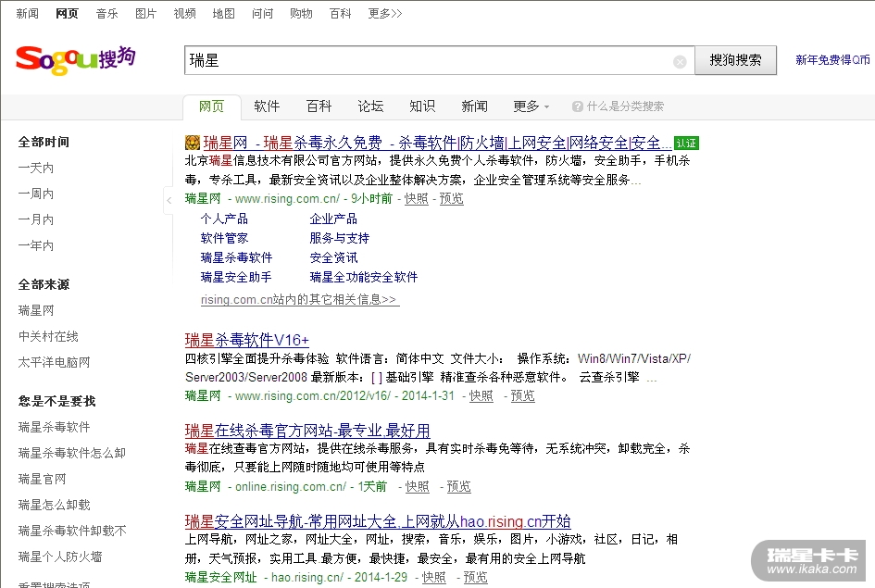Filter results to 一天内
Image resolution: width=875 pixels, height=588 pixels.
tap(36, 168)
